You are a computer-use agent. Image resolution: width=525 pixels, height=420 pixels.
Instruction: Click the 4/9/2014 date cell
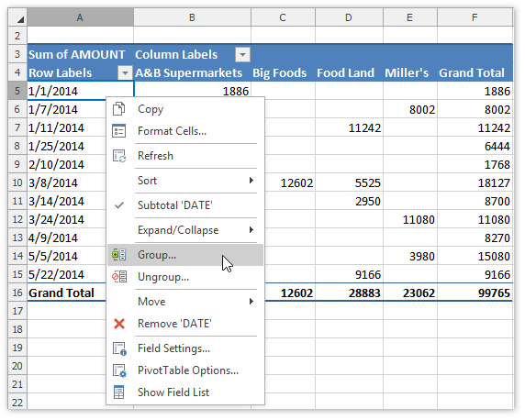click(x=67, y=238)
